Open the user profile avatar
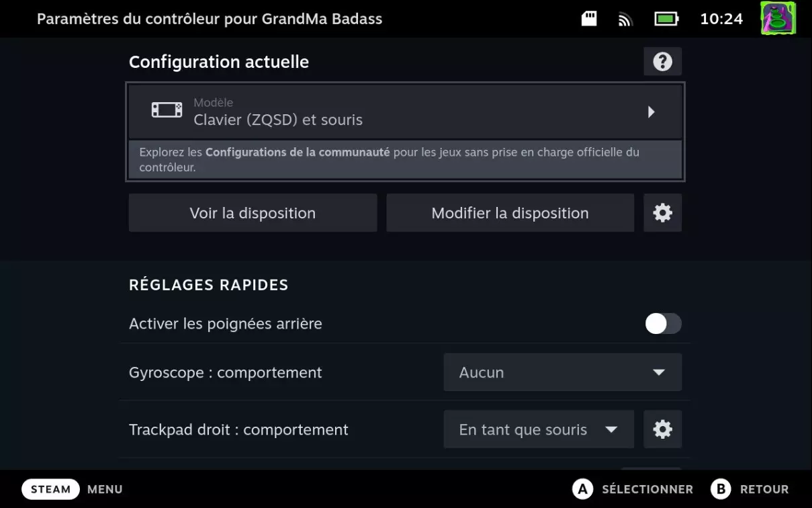The image size is (812, 508). point(778,18)
